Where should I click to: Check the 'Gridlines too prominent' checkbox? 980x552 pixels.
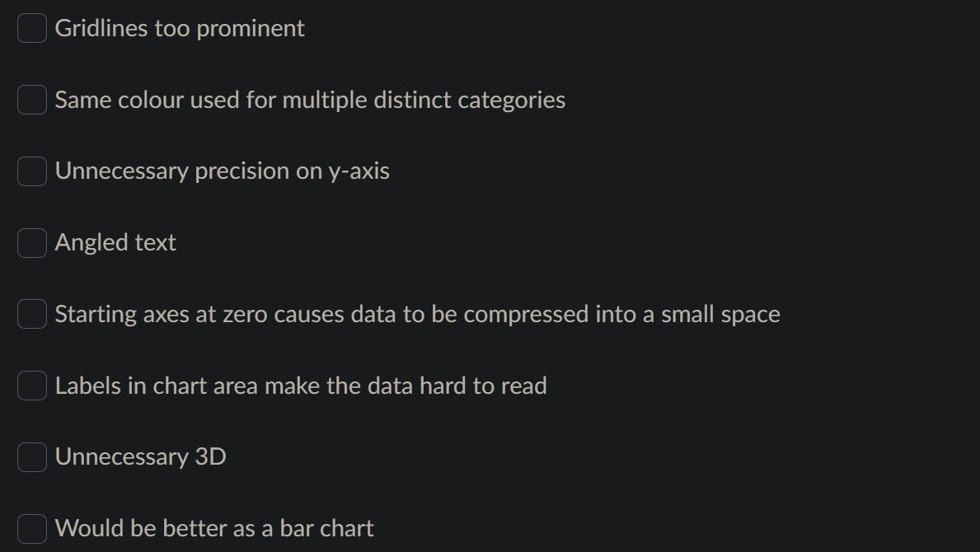point(31,28)
